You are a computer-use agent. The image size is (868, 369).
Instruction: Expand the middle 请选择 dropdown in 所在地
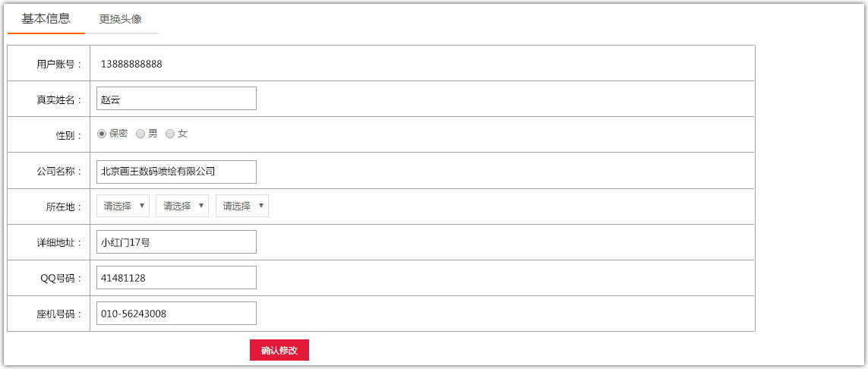click(182, 206)
